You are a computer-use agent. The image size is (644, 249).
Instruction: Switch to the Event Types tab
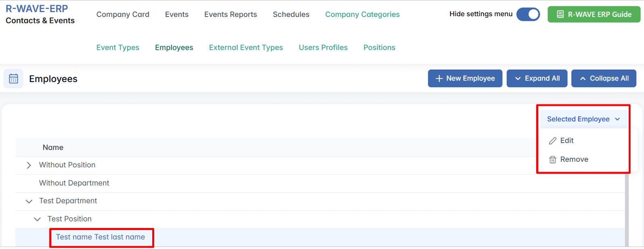(x=117, y=48)
